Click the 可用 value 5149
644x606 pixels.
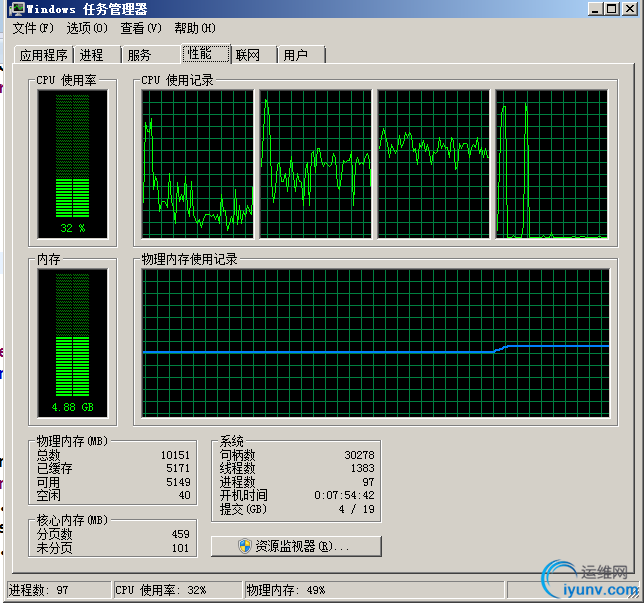[178, 482]
